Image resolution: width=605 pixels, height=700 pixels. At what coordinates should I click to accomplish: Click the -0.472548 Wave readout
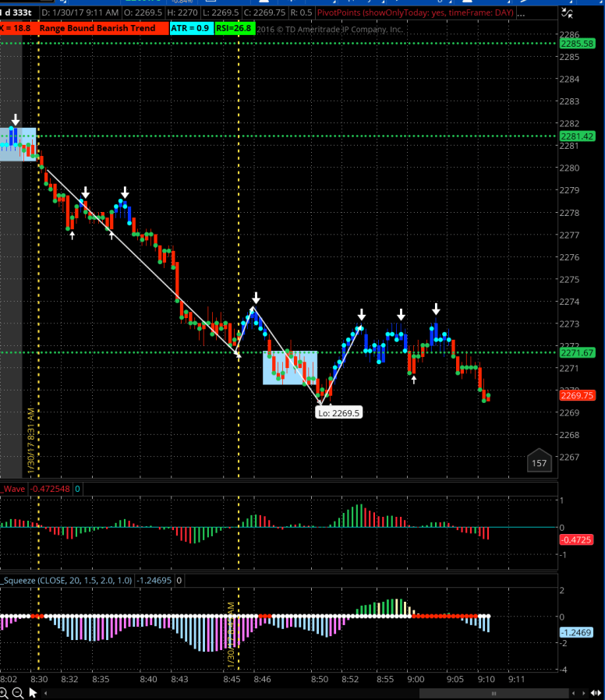[50, 489]
